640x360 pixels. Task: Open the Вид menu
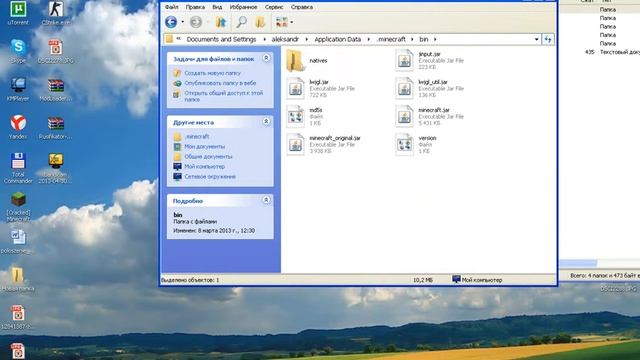(217, 7)
